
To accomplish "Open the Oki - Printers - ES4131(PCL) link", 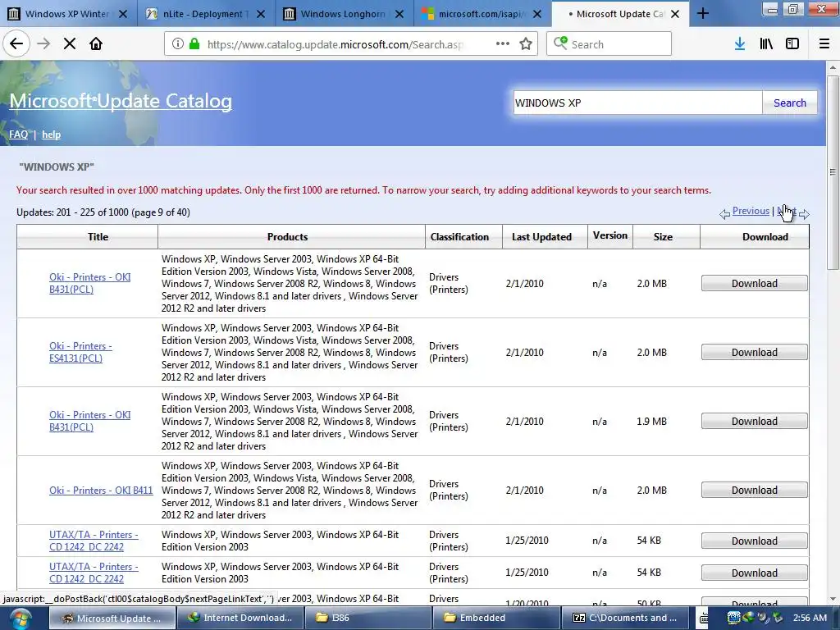I will pos(80,352).
